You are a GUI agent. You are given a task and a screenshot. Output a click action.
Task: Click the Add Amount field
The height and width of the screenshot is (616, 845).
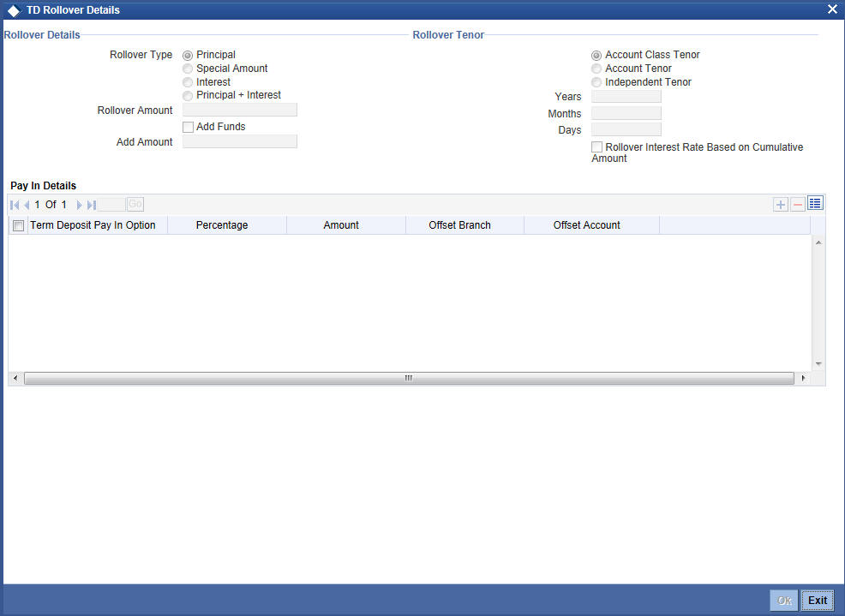[240, 141]
